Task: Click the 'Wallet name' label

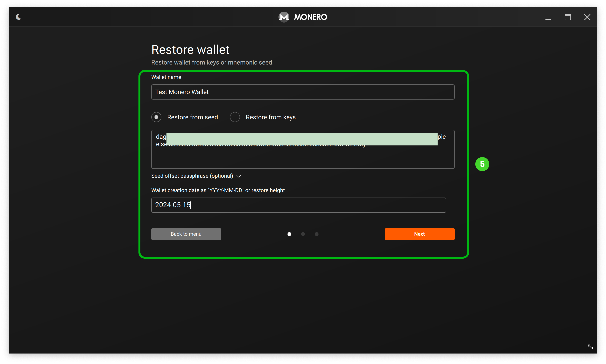Action: point(166,77)
